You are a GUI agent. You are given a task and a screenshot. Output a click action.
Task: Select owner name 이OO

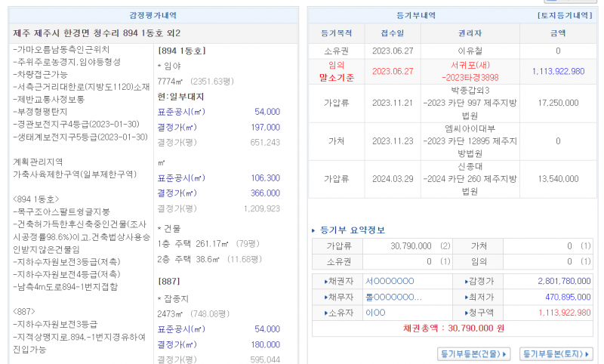click(376, 313)
